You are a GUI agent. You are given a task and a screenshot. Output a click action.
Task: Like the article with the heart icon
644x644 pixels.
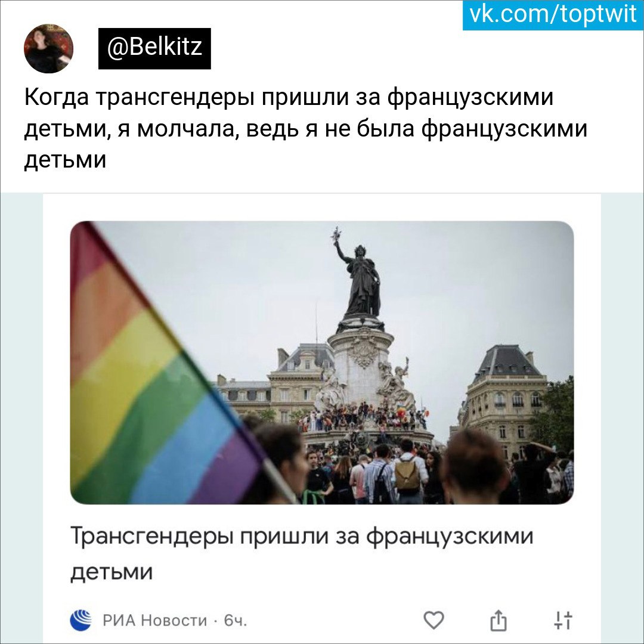tap(434, 620)
